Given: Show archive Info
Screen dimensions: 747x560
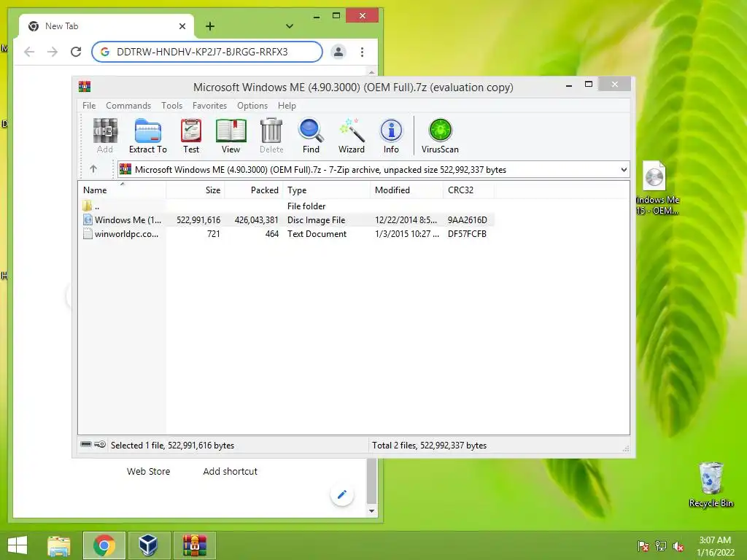Looking at the screenshot, I should click(x=391, y=136).
